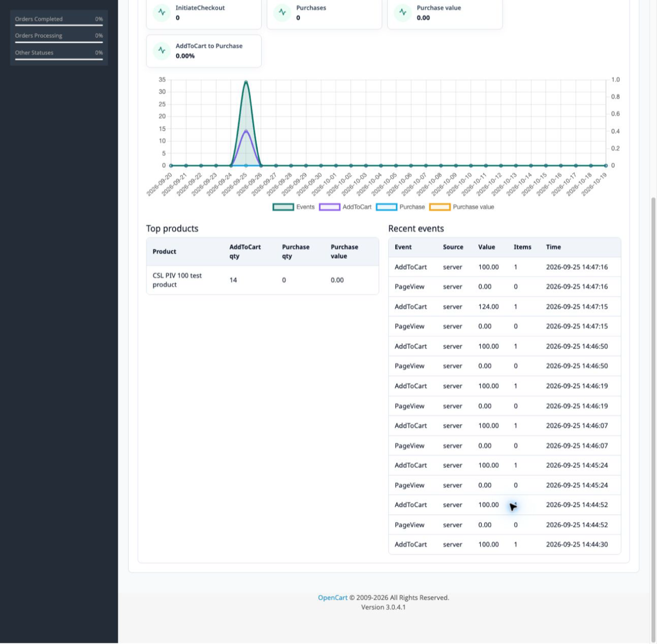The width and height of the screenshot is (657, 644).
Task: Select the PageView event at 14:47:15
Action: (x=410, y=327)
